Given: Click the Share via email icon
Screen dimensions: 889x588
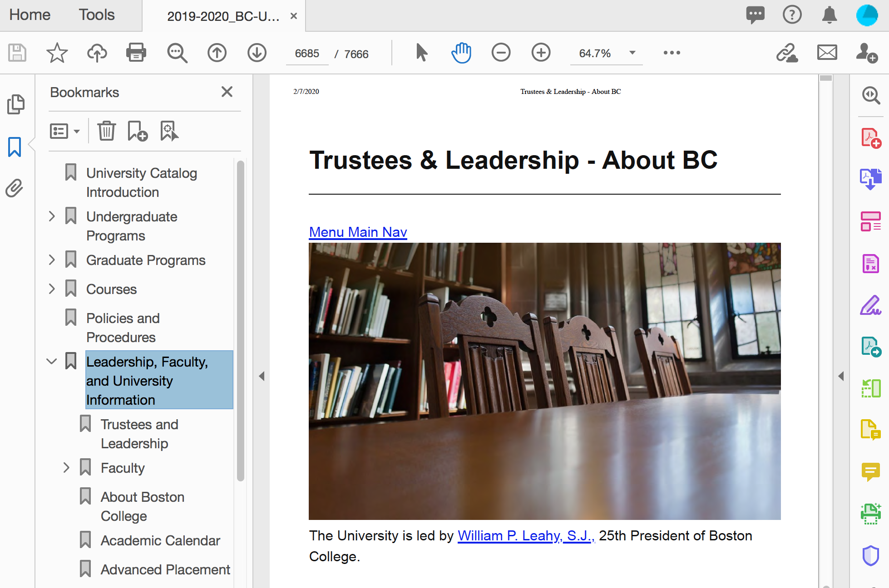Looking at the screenshot, I should pos(827,53).
